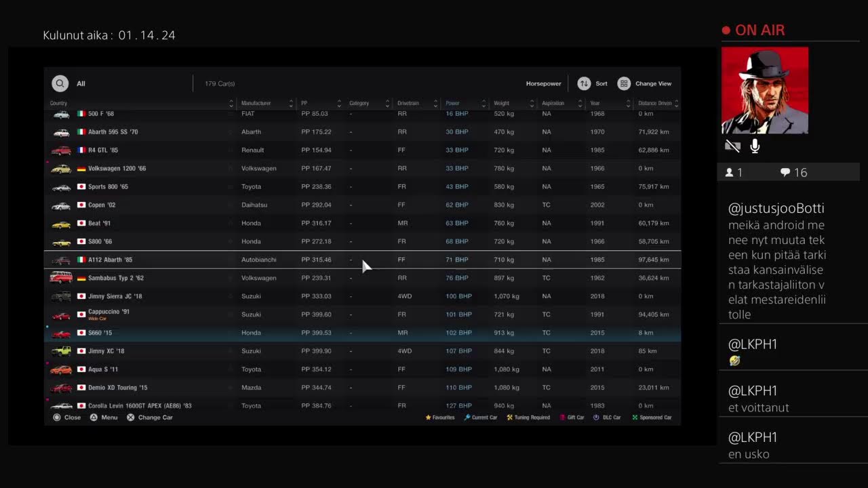Click the viewer count person icon
This screenshot has width=868, height=488.
tap(729, 173)
